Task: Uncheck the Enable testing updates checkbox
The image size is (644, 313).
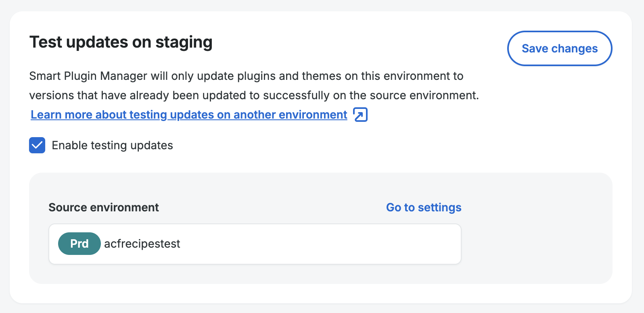Action: coord(37,145)
